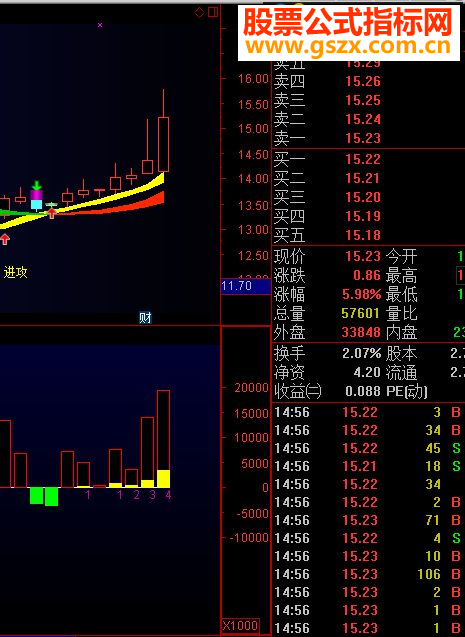The width and height of the screenshot is (465, 637).
Task: Click the 13.00 price axis label
Action: [x=253, y=230]
